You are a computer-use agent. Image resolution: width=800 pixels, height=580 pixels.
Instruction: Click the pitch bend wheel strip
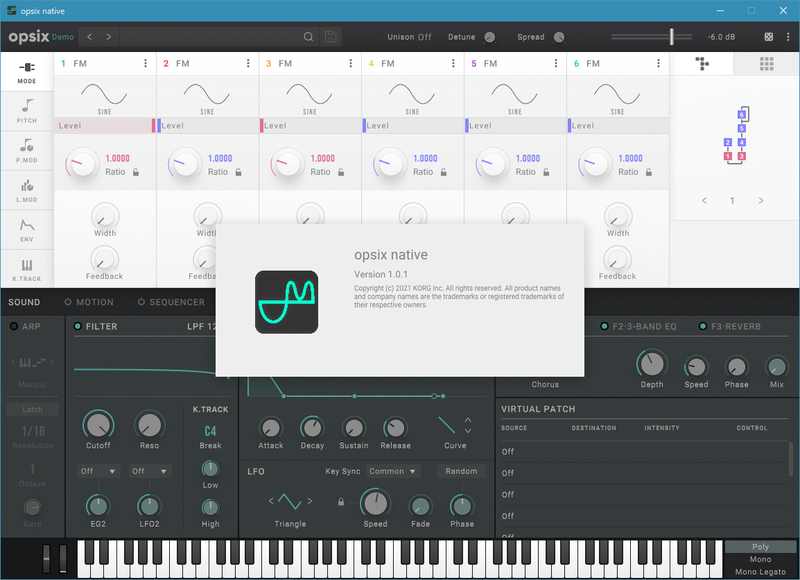(x=46, y=558)
